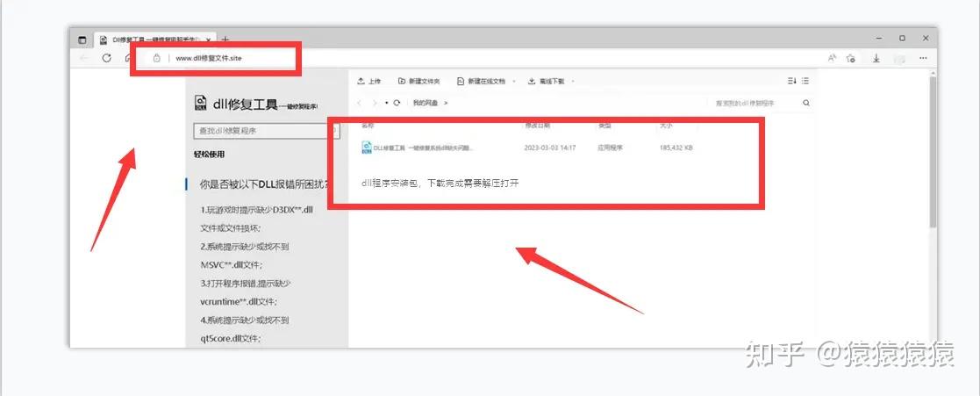The image size is (980, 396).
Task: Close the dll修复工具 browser tab
Action: pos(208,40)
